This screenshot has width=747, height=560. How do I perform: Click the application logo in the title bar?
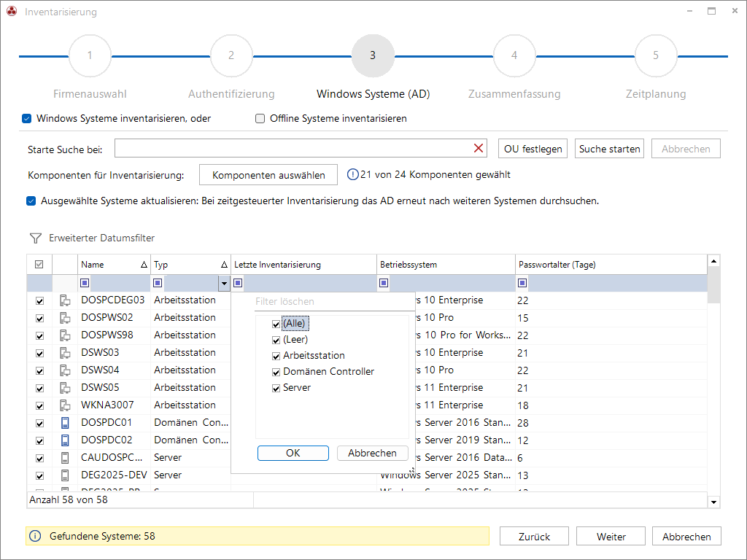(x=12, y=11)
